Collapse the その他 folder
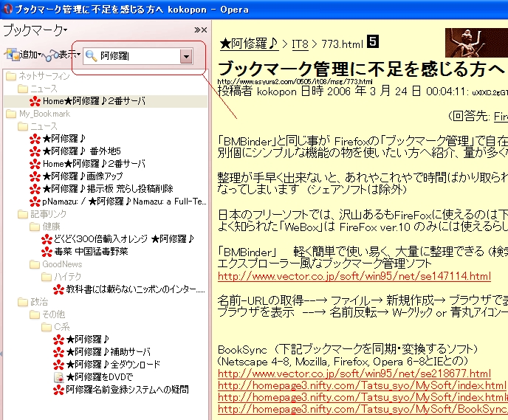508x420 pixels. (35, 314)
